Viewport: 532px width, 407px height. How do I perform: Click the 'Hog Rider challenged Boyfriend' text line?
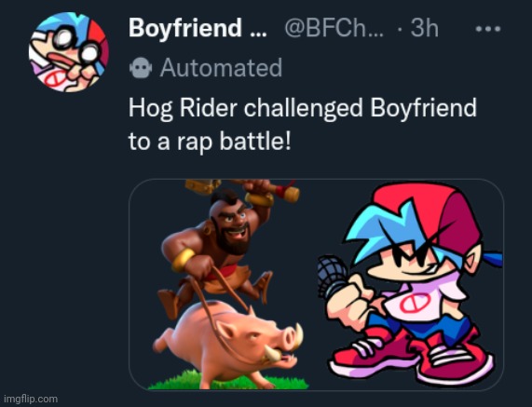point(303,109)
